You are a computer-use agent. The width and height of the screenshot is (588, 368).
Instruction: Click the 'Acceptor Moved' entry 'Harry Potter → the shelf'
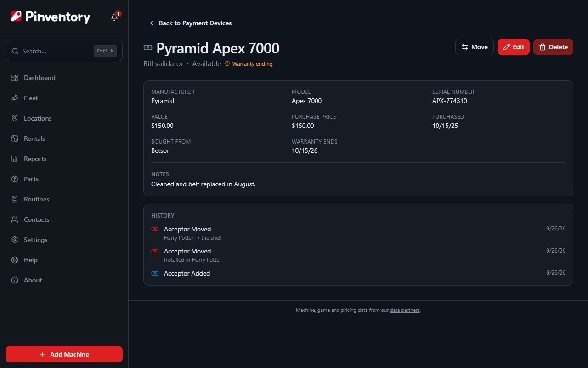[358, 233]
